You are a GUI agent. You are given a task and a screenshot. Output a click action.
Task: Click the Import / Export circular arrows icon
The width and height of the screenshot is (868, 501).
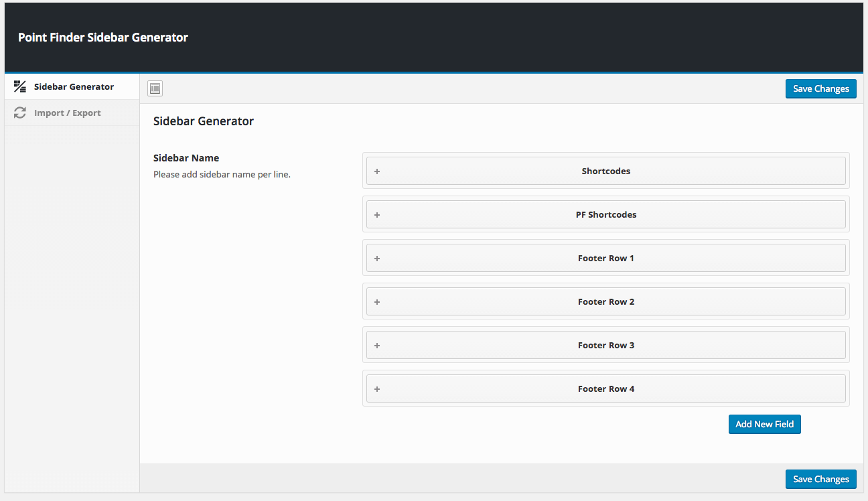tap(20, 113)
